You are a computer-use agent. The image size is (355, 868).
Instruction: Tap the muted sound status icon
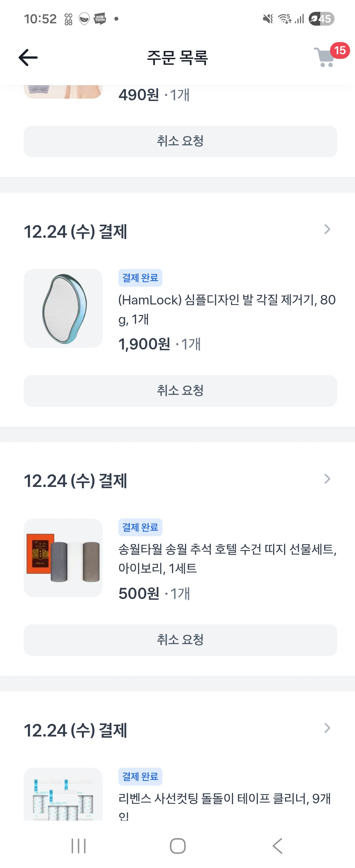(268, 19)
